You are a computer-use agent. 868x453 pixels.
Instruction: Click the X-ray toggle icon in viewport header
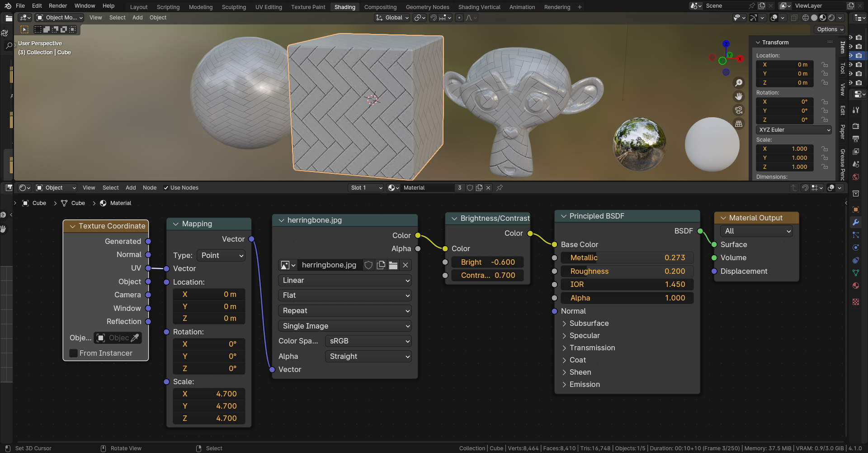click(794, 18)
